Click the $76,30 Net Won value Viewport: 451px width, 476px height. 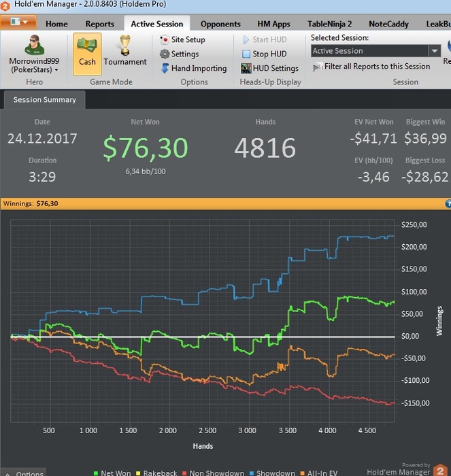pos(146,148)
